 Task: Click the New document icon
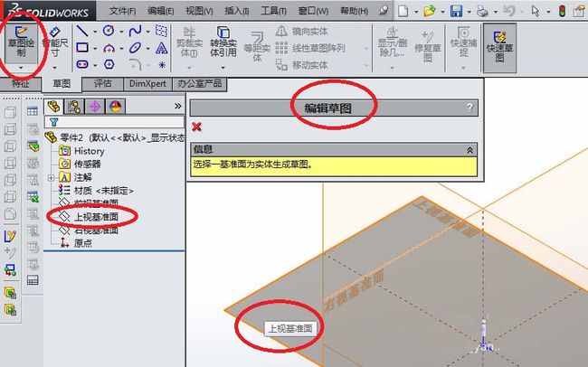pos(403,11)
